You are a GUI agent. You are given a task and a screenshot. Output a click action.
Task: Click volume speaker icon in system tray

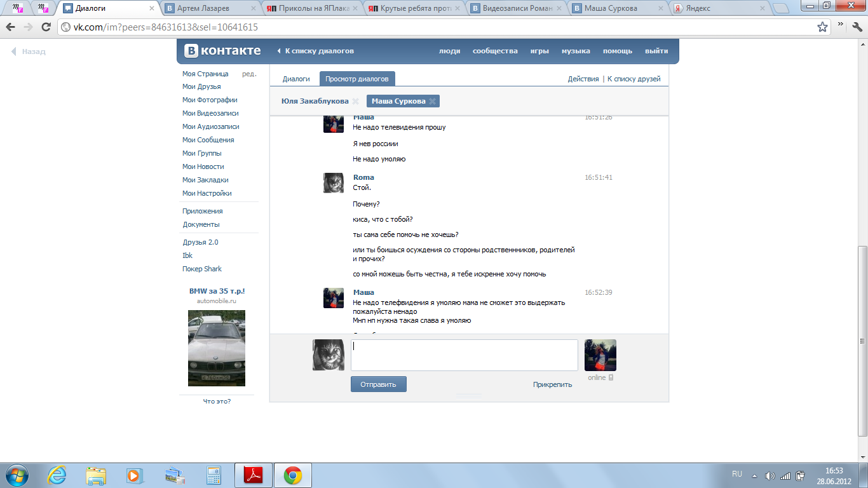770,475
